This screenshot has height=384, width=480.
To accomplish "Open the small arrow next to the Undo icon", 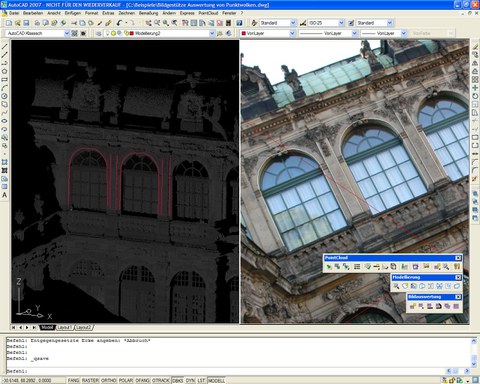I will pos(126,23).
